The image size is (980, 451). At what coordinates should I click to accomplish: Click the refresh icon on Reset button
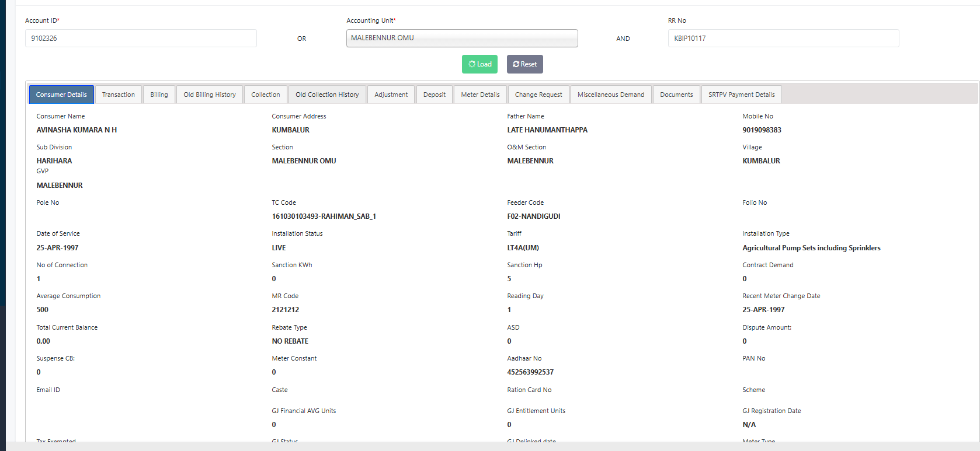516,64
